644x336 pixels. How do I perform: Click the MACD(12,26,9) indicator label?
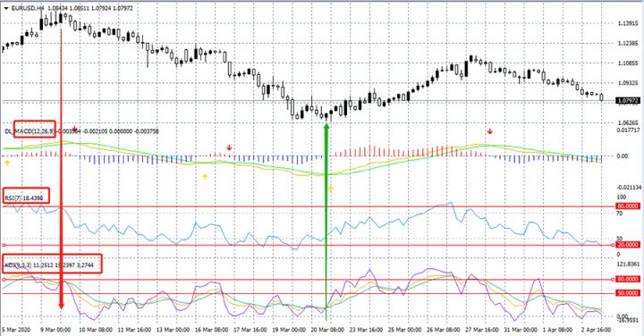click(x=35, y=130)
